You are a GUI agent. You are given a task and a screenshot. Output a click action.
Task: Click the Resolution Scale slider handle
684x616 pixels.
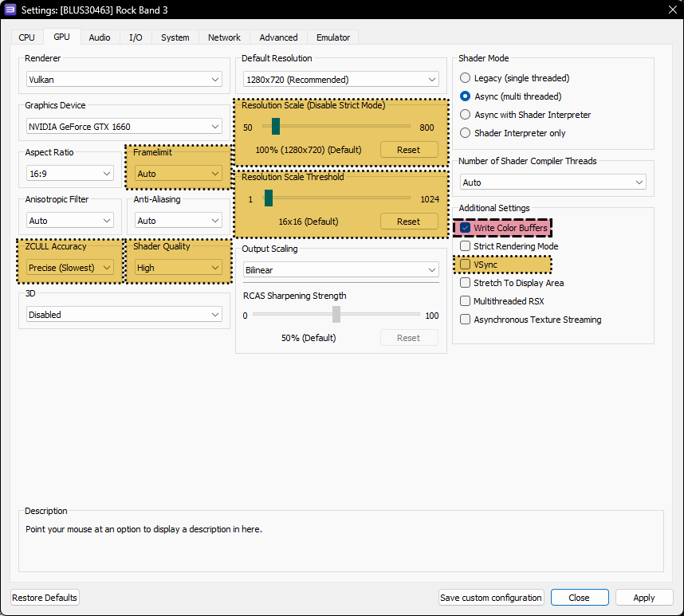coord(276,127)
